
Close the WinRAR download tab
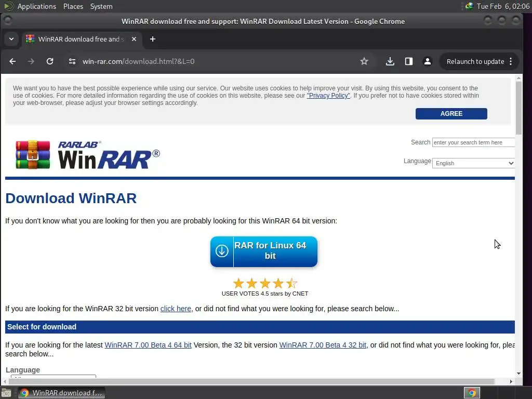[x=134, y=39]
